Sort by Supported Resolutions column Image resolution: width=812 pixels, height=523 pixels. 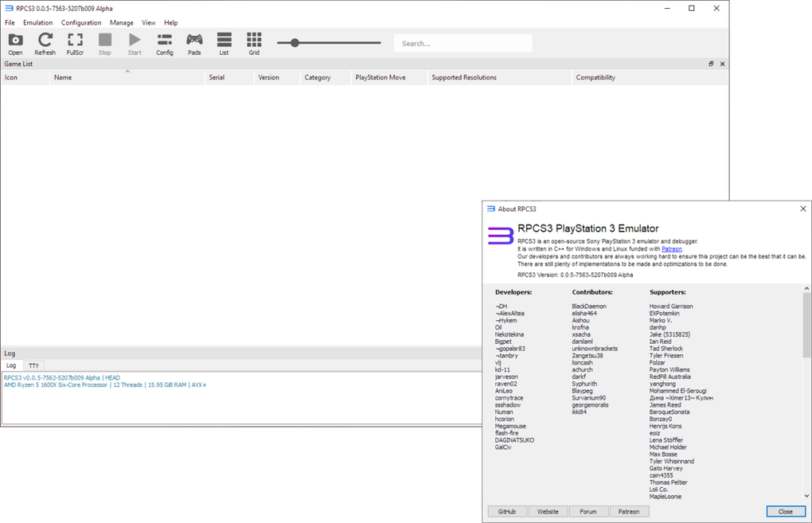tap(500, 77)
